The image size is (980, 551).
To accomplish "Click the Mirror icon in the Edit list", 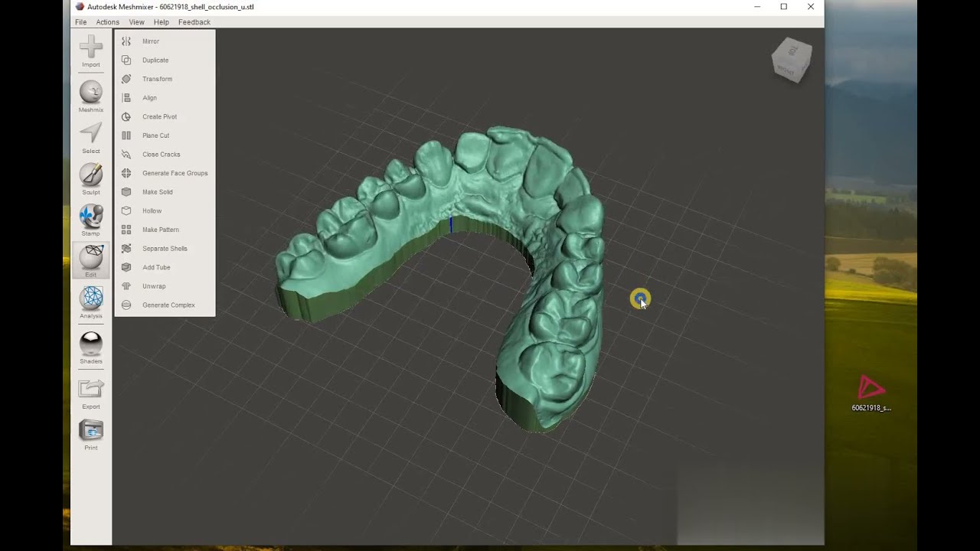I will (126, 41).
